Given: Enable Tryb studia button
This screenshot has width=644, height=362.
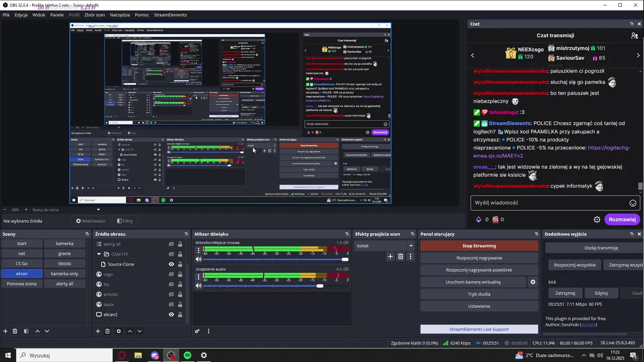Looking at the screenshot, I should [479, 294].
